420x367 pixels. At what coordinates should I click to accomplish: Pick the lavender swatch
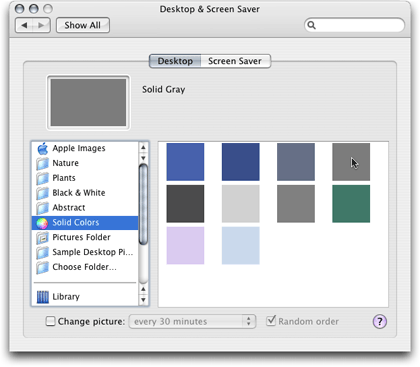(185, 246)
